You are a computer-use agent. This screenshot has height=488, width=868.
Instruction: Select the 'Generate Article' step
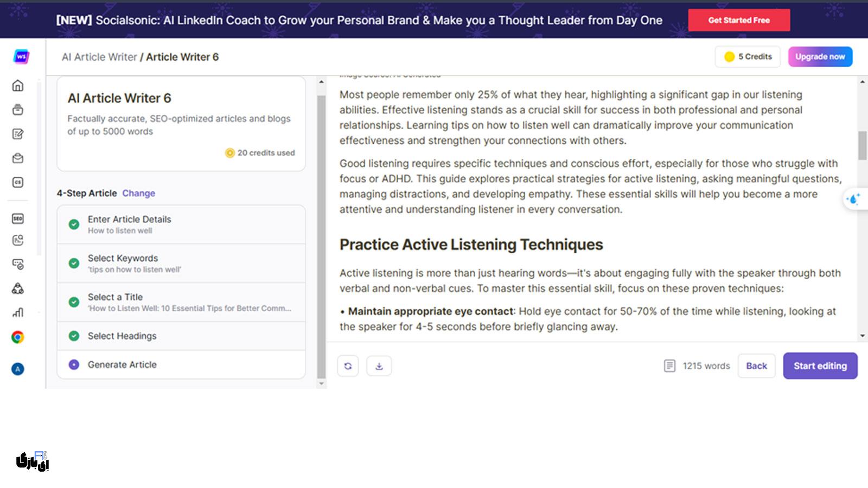tap(122, 364)
